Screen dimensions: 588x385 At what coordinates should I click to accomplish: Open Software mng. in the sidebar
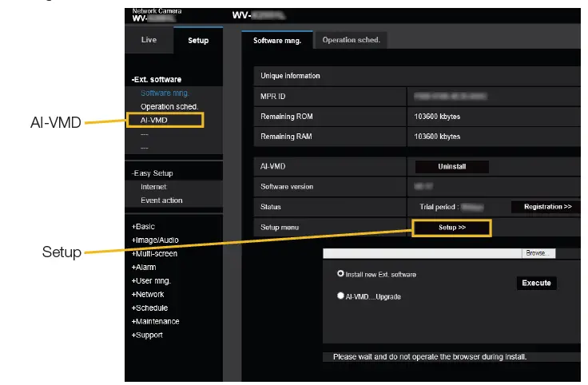tap(165, 93)
